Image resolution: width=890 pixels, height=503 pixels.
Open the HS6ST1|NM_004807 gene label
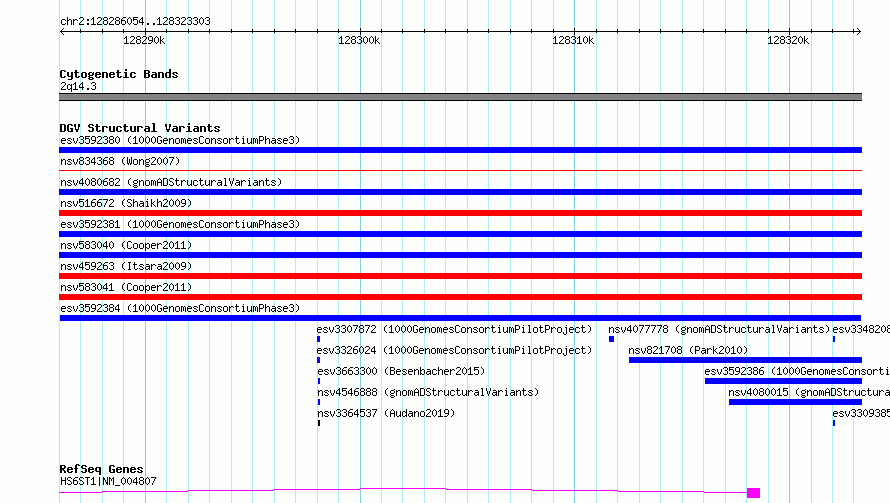click(x=108, y=481)
